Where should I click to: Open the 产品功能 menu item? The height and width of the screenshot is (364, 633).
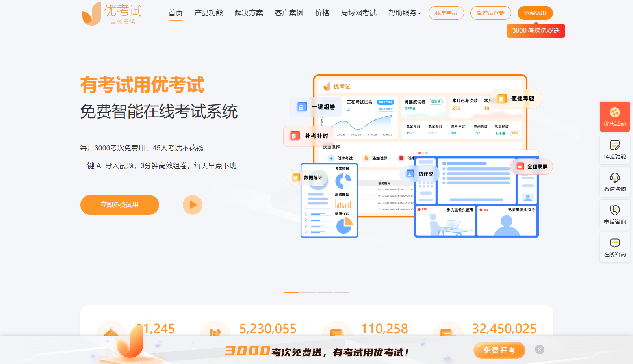pos(208,13)
